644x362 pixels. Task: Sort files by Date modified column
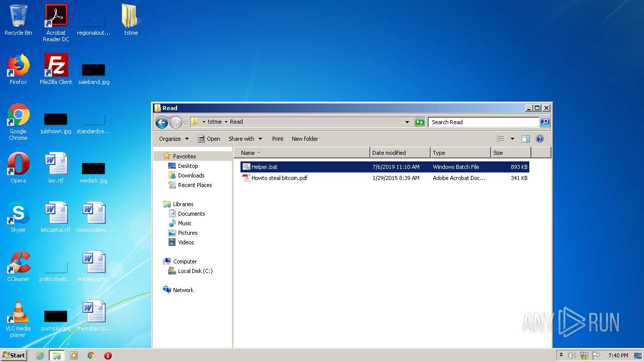(x=400, y=153)
